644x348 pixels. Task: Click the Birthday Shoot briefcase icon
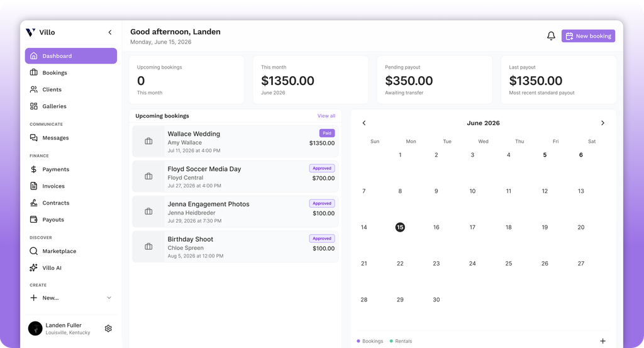[148, 247]
